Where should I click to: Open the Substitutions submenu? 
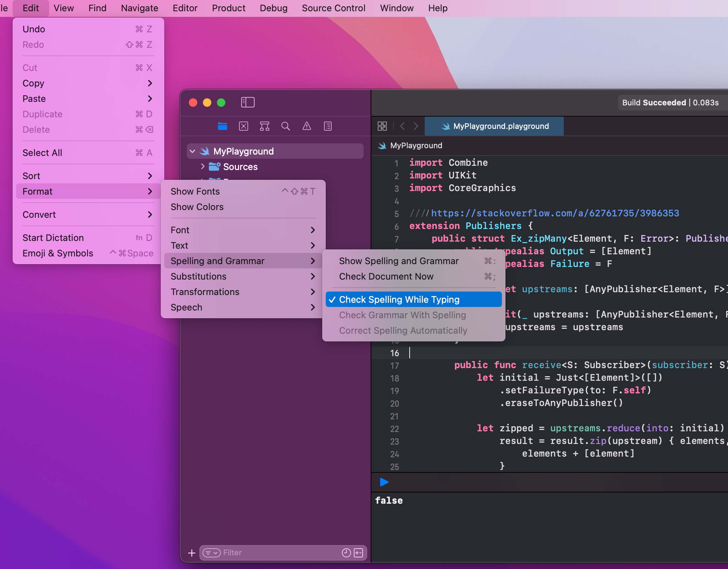point(243,276)
